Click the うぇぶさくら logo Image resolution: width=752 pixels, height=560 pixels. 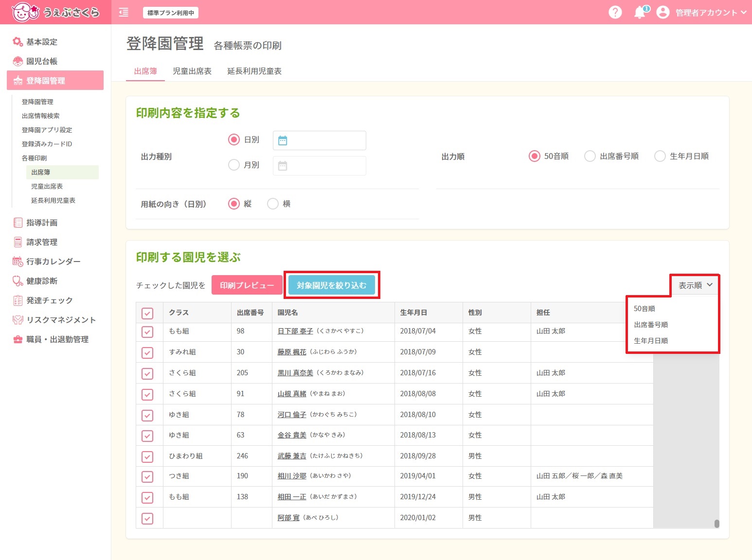coord(55,12)
